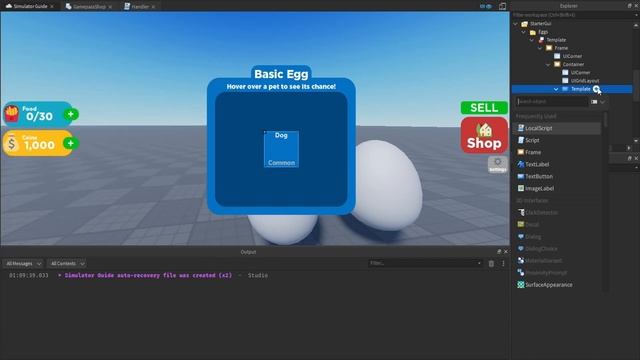This screenshot has width=640, height=360.
Task: Open the insert-object panel options dropdown
Action: click(x=603, y=102)
